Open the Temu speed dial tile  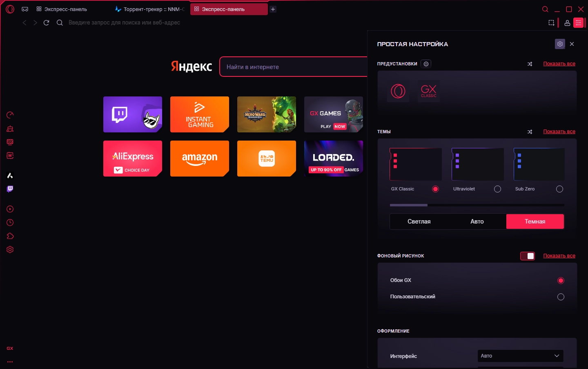click(x=267, y=159)
